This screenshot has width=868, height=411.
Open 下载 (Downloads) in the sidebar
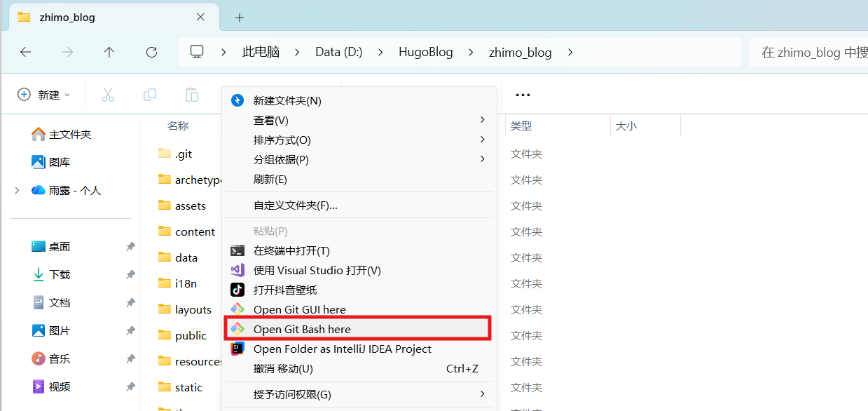(x=60, y=274)
